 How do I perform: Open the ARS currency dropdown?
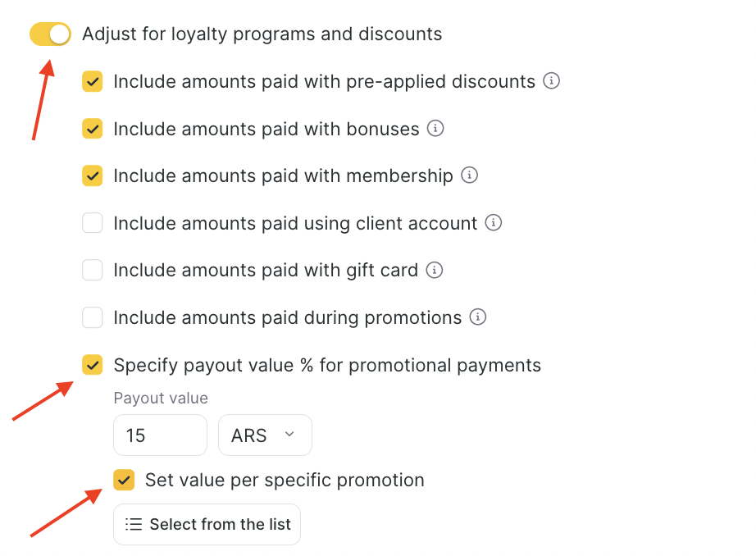pos(265,435)
